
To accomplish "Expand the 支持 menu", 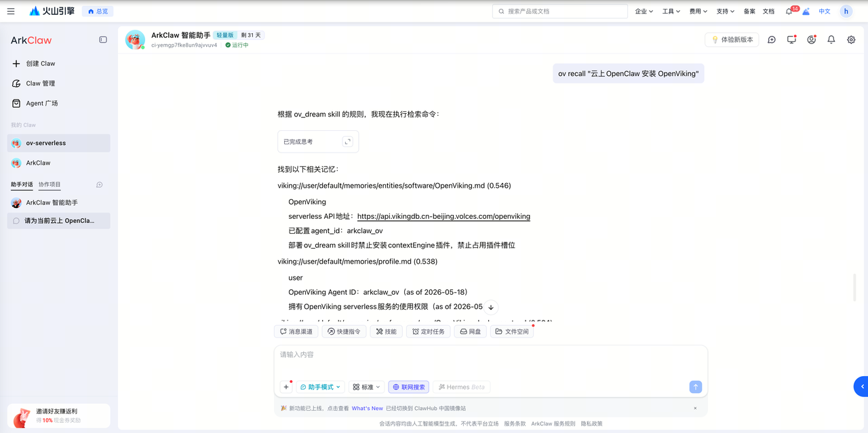I will 726,12.
